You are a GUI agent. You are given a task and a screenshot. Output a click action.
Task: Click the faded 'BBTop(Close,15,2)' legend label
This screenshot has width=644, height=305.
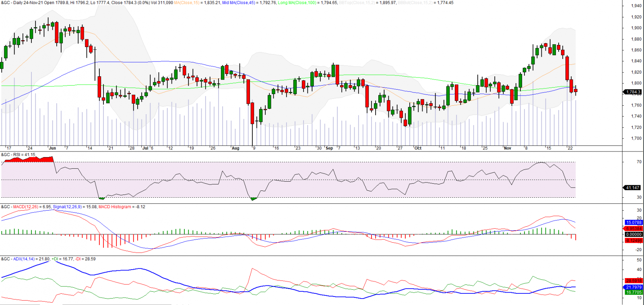(357, 3)
